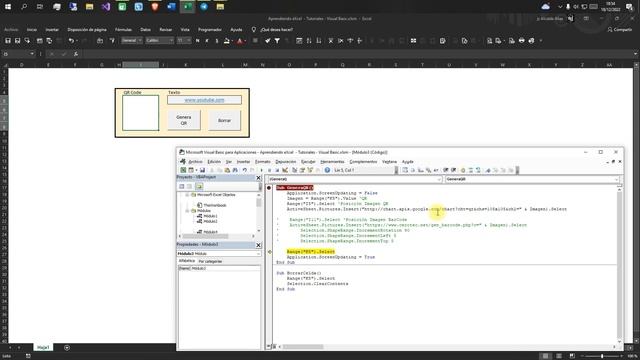
Task: Collapse Microsoft Excel Objetos tree node
Action: point(187,195)
